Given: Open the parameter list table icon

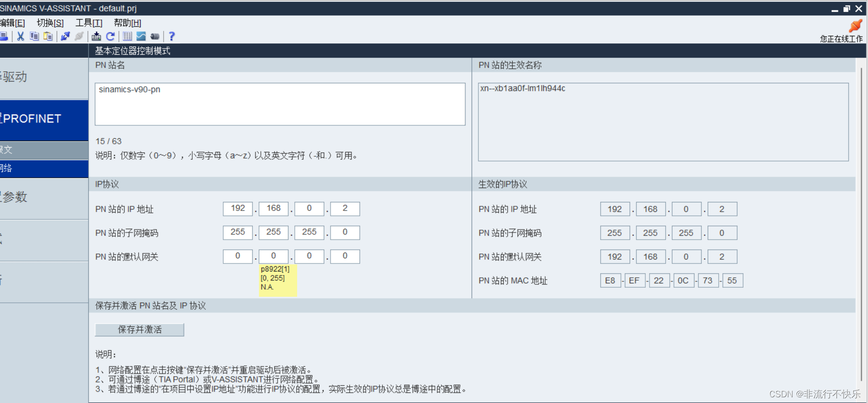Looking at the screenshot, I should [127, 36].
